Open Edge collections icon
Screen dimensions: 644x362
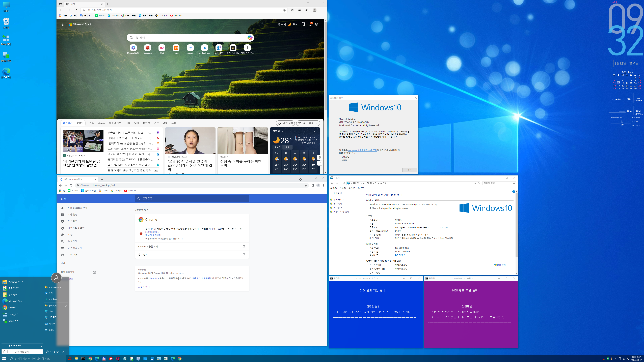300,10
